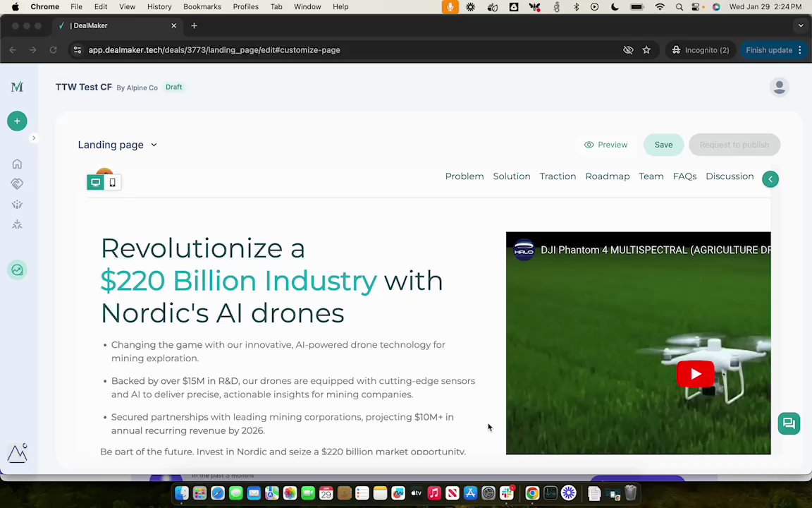Viewport: 812px width, 508px height.
Task: Switch to mobile preview mode
Action: click(x=112, y=183)
